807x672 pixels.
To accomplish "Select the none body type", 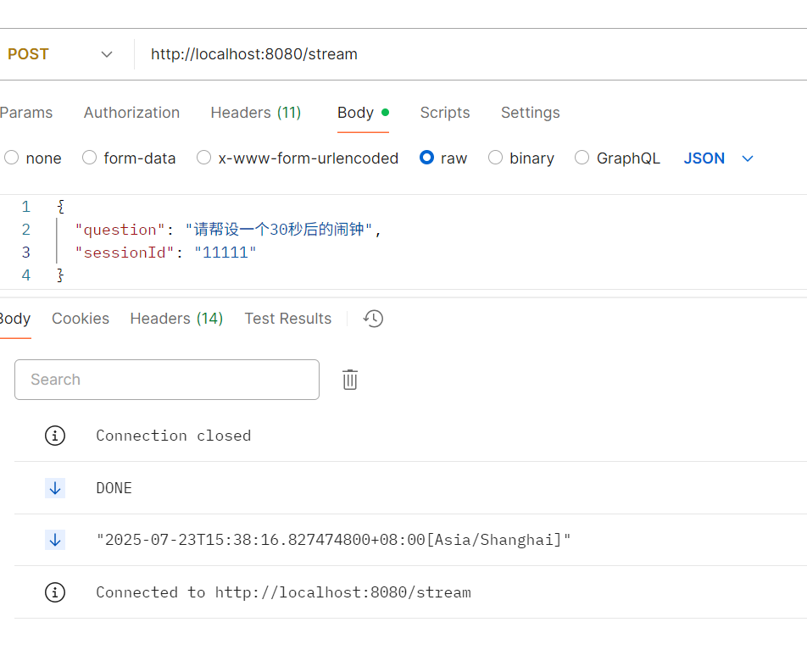I will [32, 158].
